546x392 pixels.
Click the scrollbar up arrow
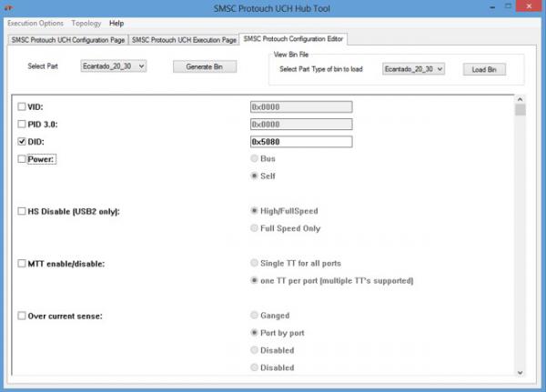(521, 99)
